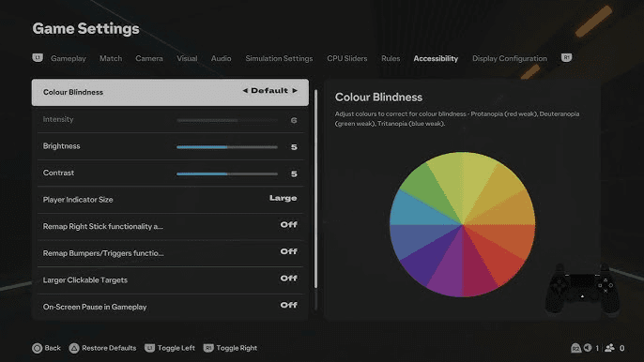Open the CPU Sliders tab
The width and height of the screenshot is (644, 362).
(x=347, y=58)
